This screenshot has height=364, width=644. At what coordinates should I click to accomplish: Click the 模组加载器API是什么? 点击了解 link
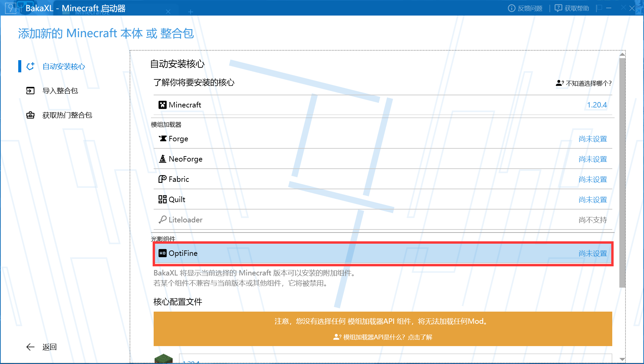(383, 337)
